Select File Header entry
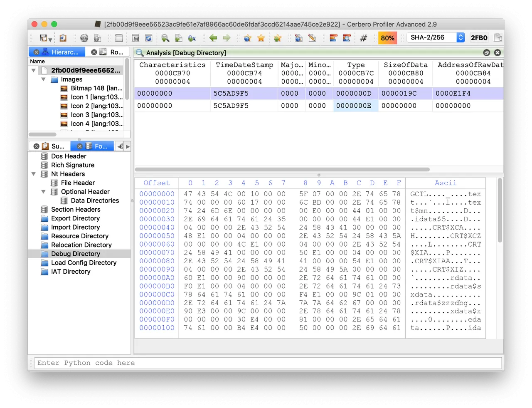532x408 pixels. [78, 183]
